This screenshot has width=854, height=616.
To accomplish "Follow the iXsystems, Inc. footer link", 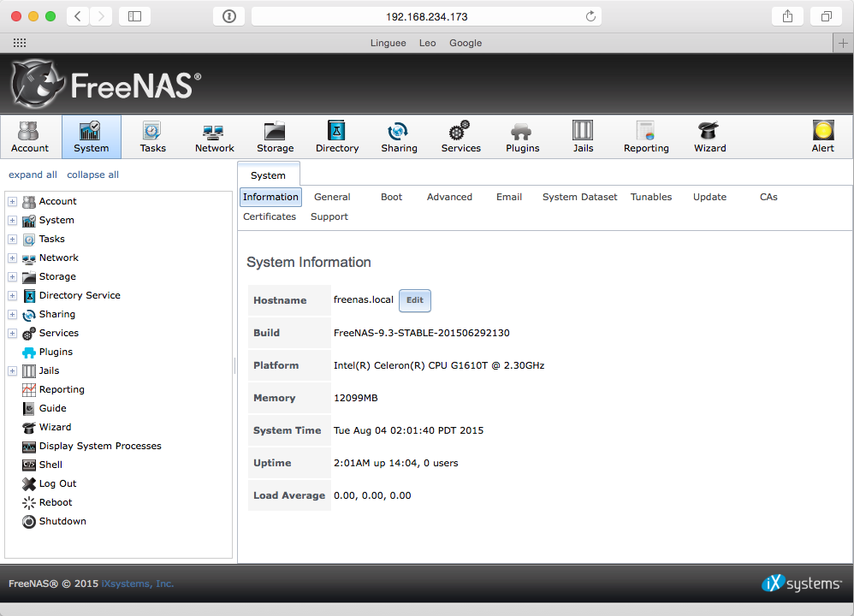I will pos(137,583).
